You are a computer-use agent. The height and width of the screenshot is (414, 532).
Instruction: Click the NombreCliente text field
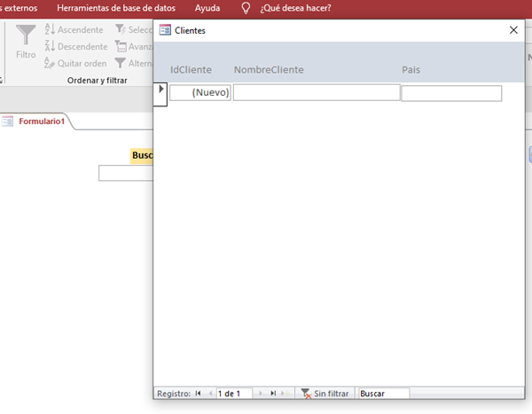point(316,92)
